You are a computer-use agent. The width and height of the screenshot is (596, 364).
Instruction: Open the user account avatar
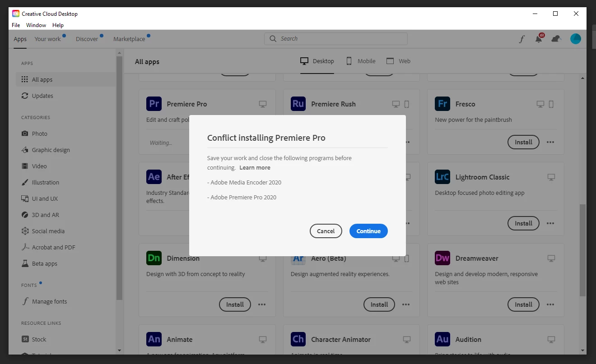click(x=576, y=39)
